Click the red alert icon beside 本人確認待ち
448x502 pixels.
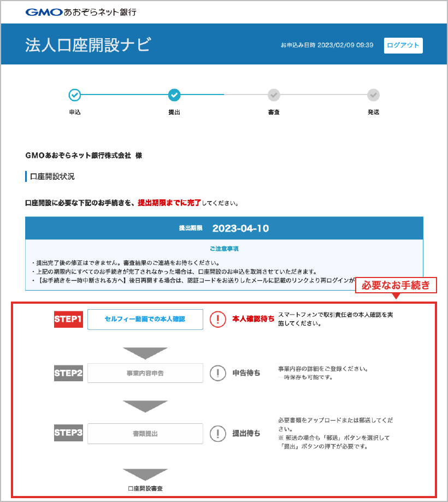(218, 319)
